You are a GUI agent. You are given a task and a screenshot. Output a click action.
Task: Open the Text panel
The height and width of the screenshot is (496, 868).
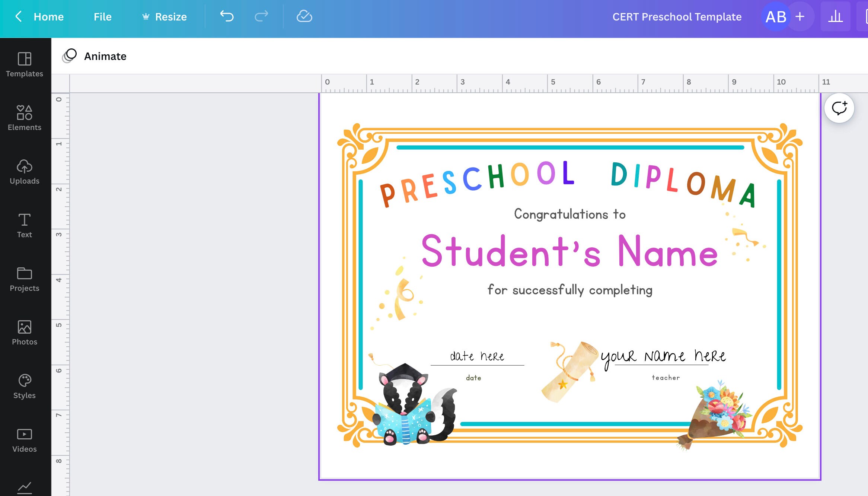point(24,225)
